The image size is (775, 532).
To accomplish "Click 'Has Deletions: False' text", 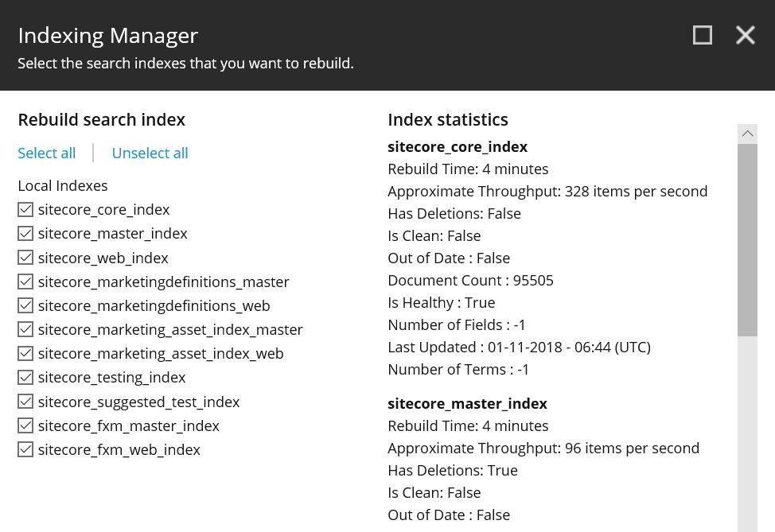I will [x=454, y=213].
